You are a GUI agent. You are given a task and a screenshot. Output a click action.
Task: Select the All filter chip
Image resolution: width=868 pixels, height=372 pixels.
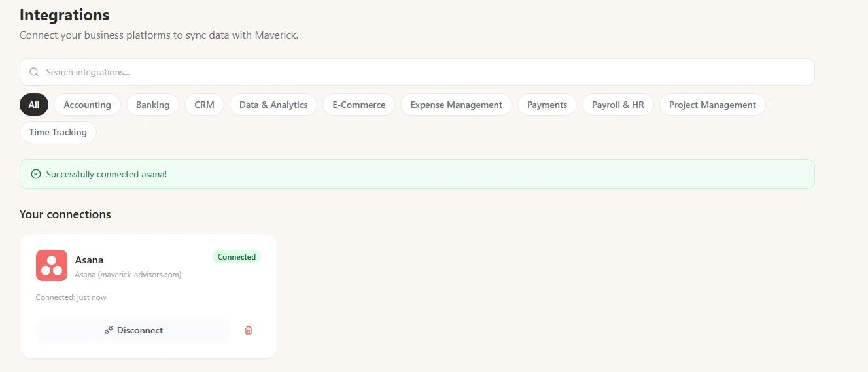click(34, 105)
